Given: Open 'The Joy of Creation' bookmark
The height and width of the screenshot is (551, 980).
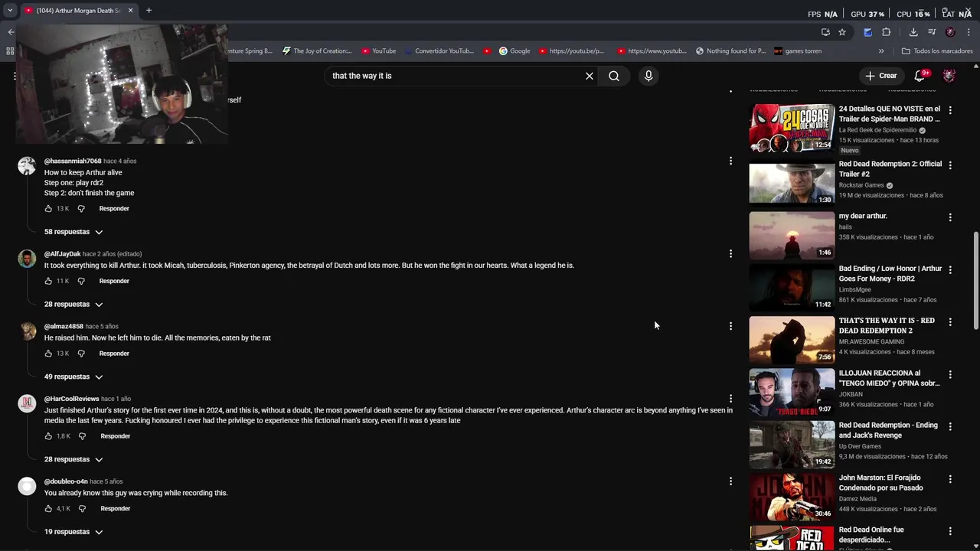Looking at the screenshot, I should click(x=317, y=51).
